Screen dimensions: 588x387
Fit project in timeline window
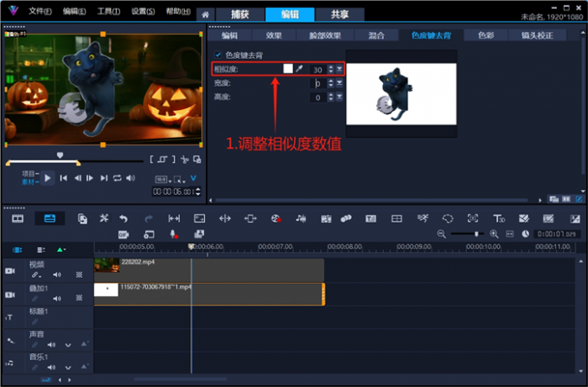(x=510, y=235)
